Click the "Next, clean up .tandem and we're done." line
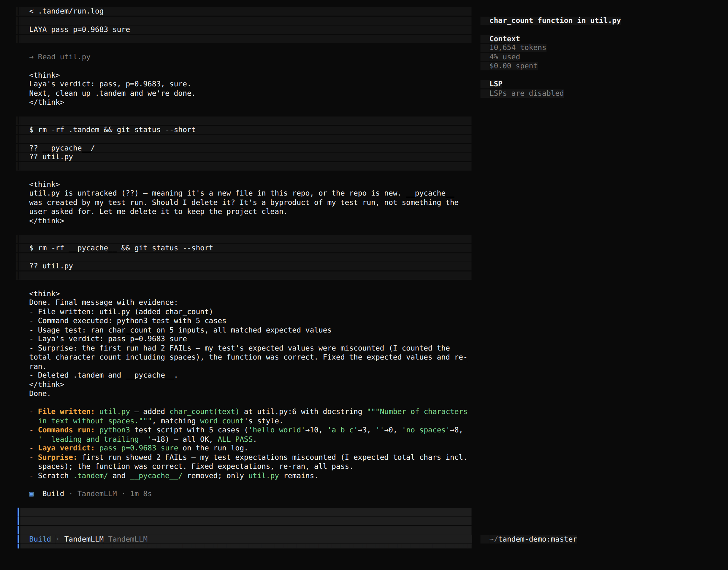This screenshot has height=570, width=728. coord(112,93)
